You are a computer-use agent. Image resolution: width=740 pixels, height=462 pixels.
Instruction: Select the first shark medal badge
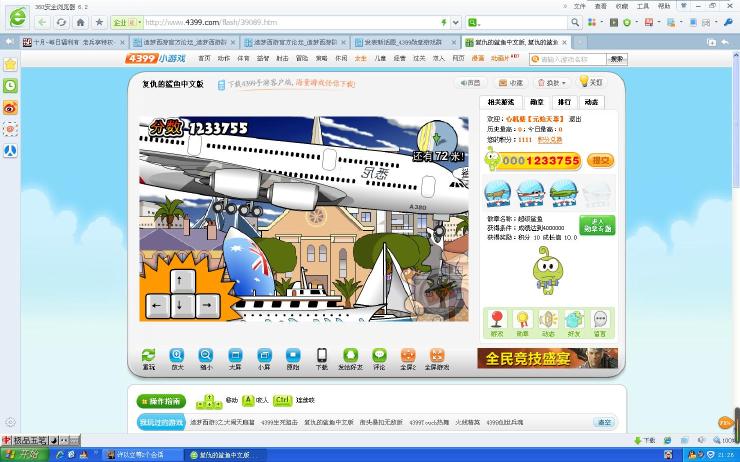pos(497,193)
